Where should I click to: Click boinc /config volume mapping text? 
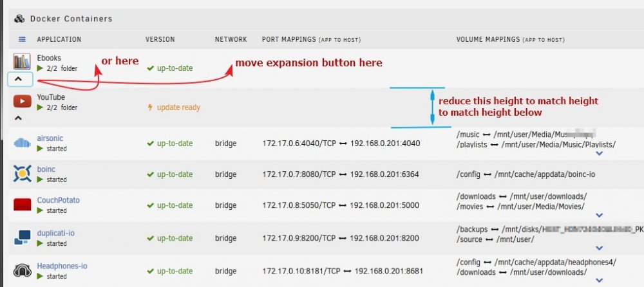[526, 174]
